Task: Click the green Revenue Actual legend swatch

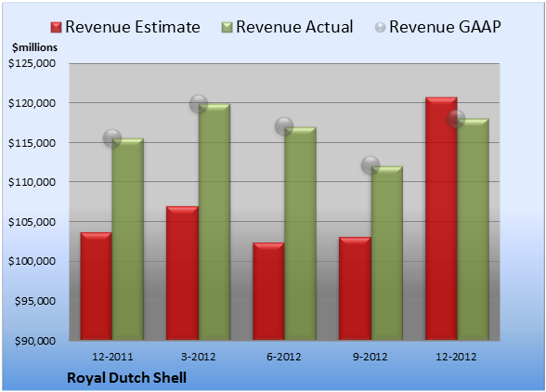Action: (x=227, y=28)
